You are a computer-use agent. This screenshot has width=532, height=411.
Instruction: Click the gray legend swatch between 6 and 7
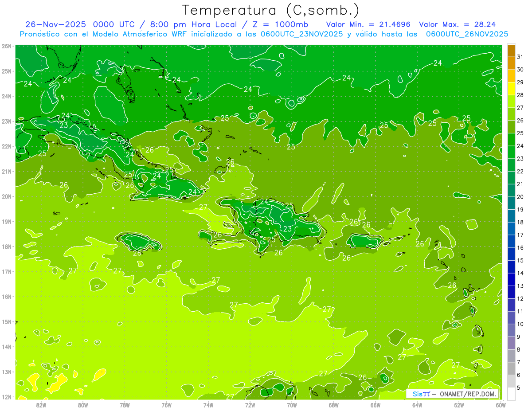pos(511,368)
